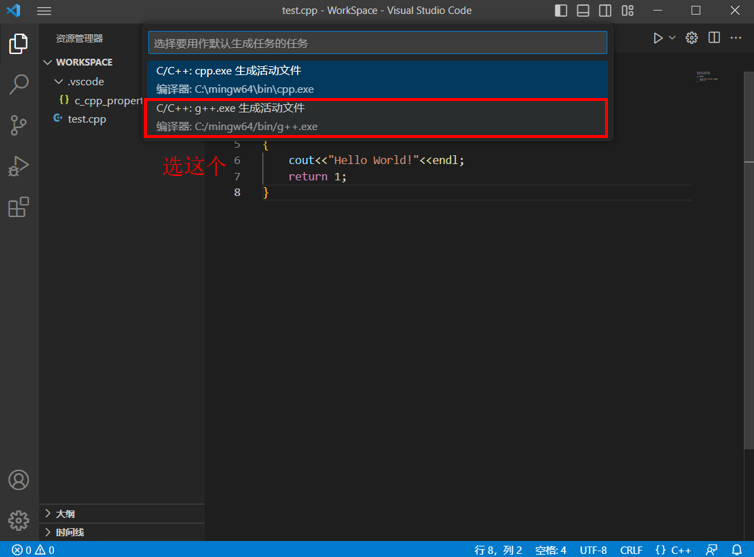
Task: Collapse the WORKSPACE folder section
Action: [78, 63]
